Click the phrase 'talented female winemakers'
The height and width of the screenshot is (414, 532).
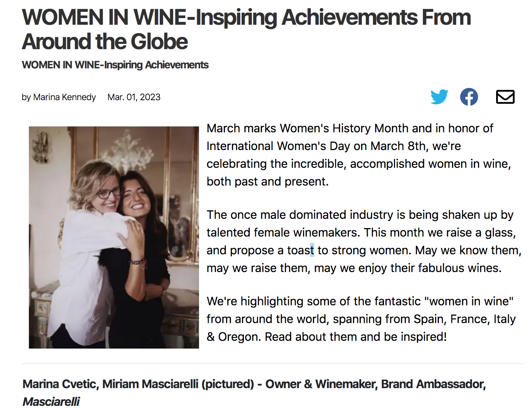[x=283, y=233]
